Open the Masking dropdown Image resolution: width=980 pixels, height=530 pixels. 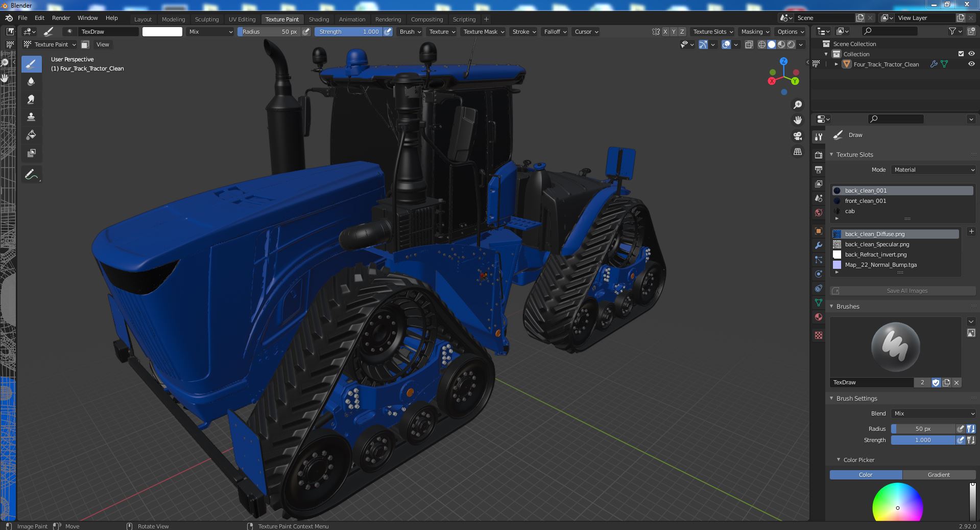pos(755,32)
